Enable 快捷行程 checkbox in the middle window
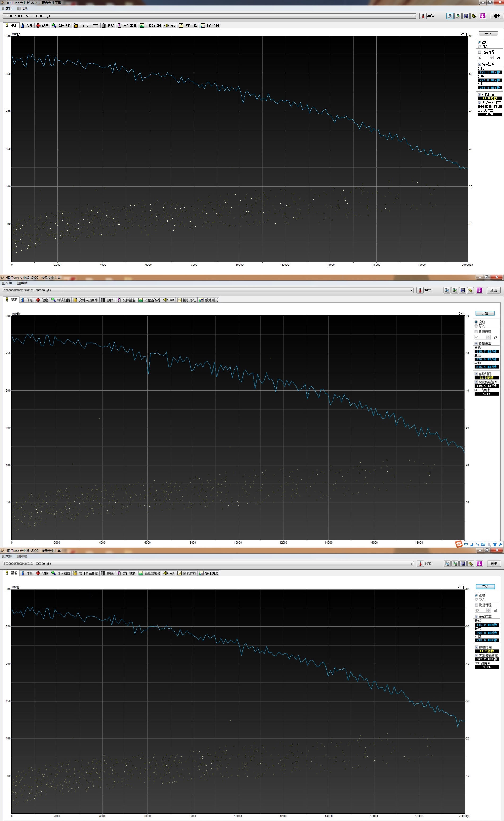 point(476,332)
